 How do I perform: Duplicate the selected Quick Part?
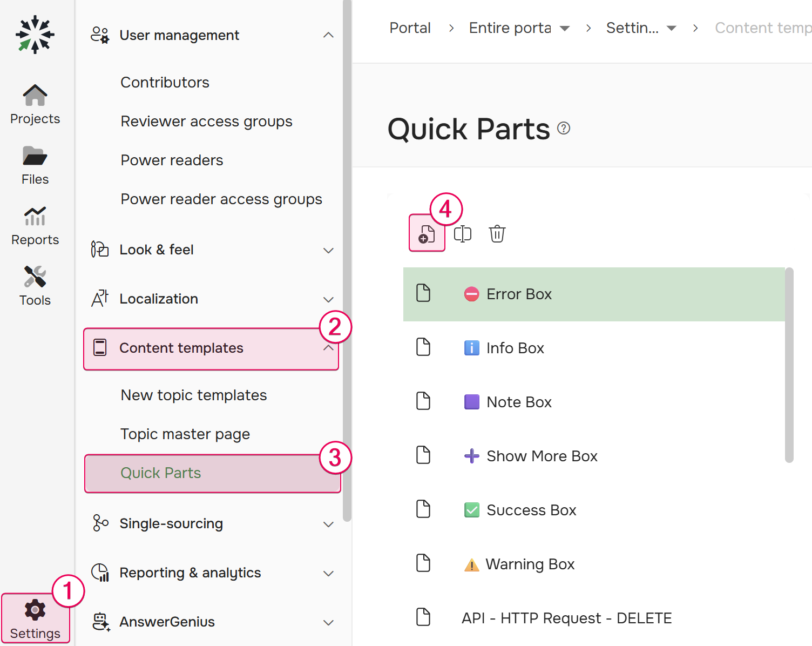tap(462, 233)
